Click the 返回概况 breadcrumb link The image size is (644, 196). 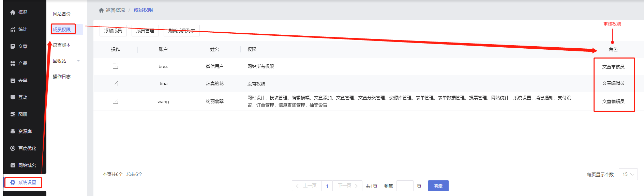[x=115, y=10]
